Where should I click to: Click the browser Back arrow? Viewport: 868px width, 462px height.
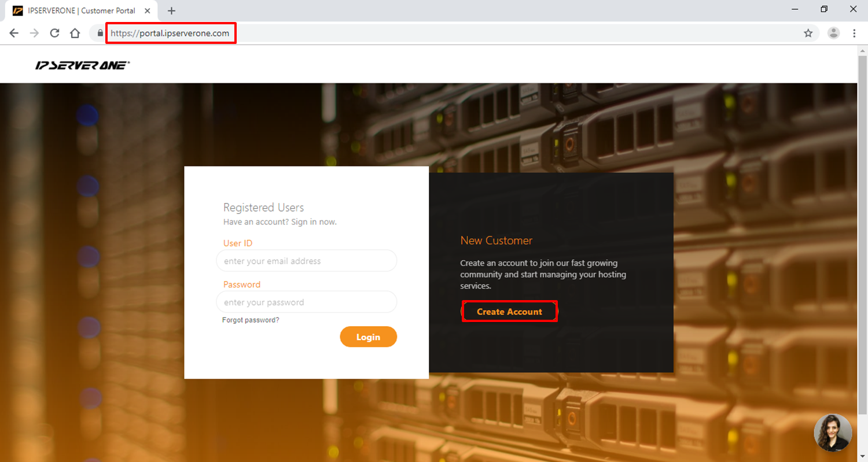point(14,34)
